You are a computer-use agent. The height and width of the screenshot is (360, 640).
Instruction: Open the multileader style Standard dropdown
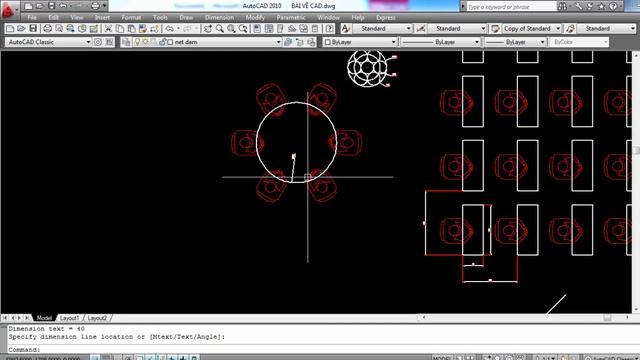(x=633, y=29)
